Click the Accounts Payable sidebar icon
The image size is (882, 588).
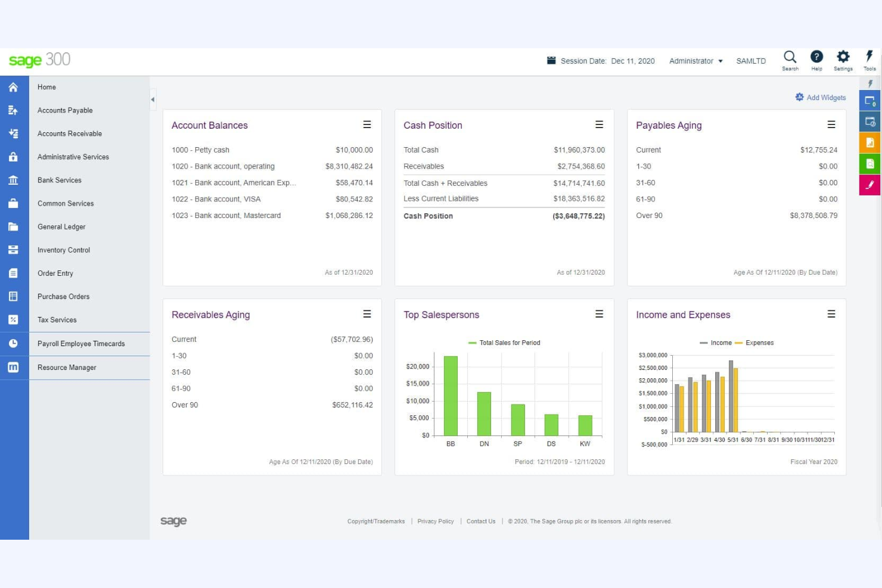coord(14,110)
